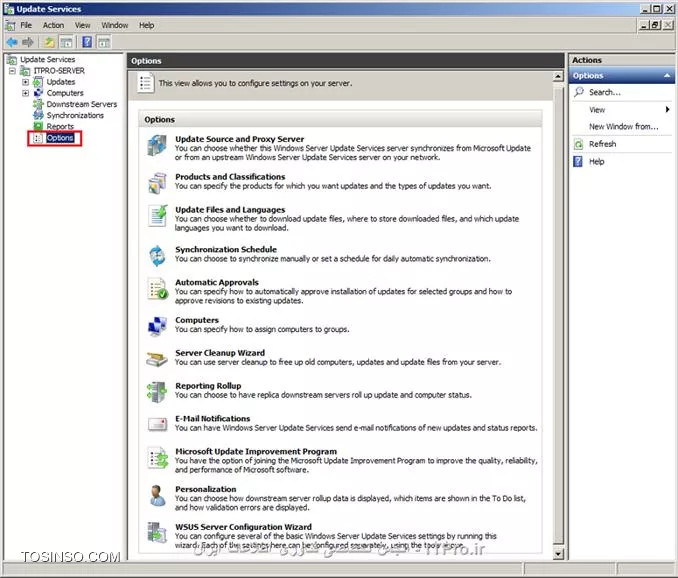Open Update Files and Languages settings
Screen dimensions: 678x578
pyautogui.click(x=230, y=210)
